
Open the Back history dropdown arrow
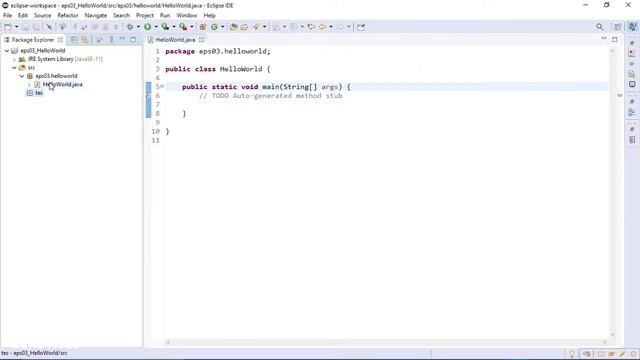click(x=331, y=27)
